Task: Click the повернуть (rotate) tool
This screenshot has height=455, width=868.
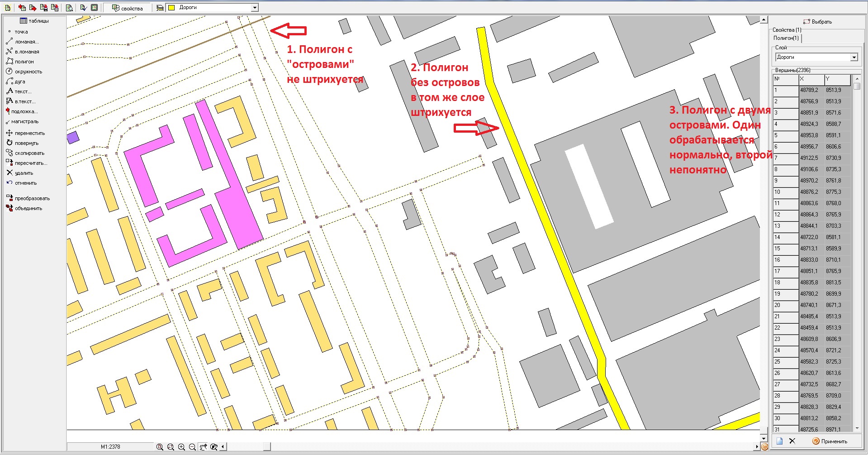Action: click(26, 143)
